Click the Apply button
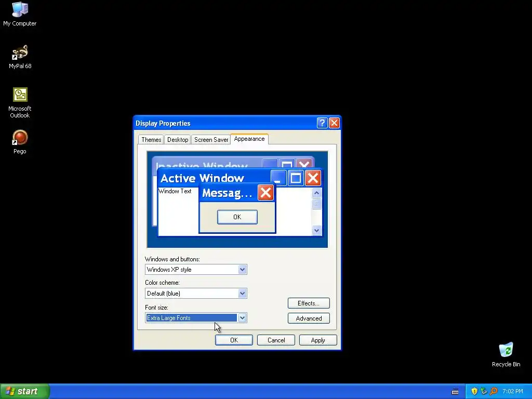 click(x=318, y=340)
